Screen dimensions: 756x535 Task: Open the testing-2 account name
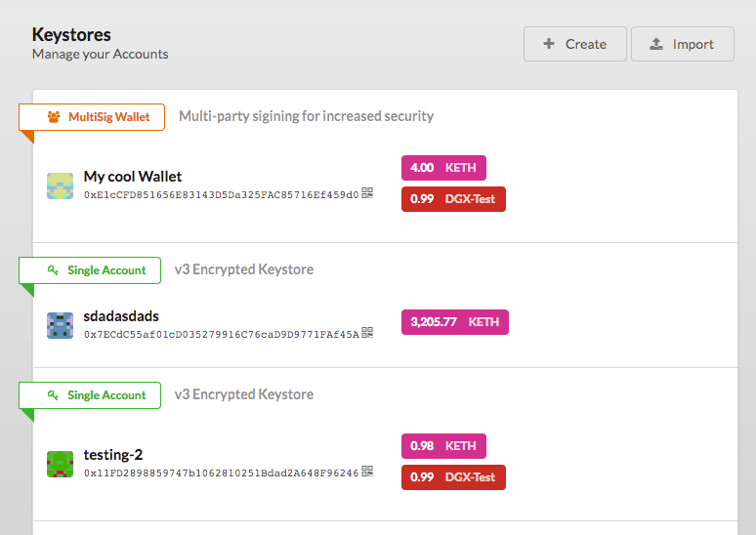click(113, 455)
